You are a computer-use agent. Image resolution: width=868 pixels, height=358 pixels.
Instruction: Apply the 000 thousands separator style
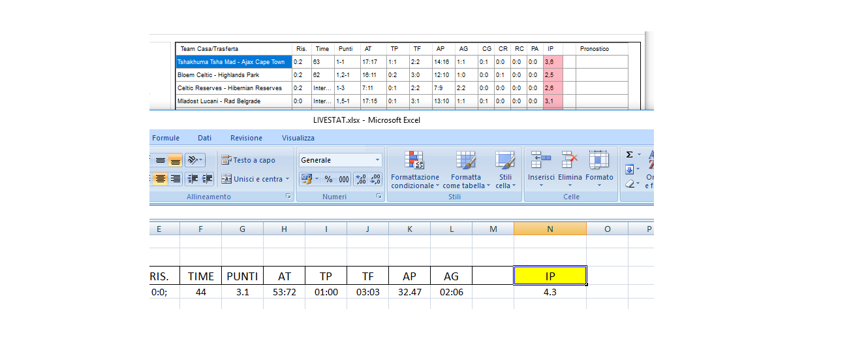coord(343,178)
